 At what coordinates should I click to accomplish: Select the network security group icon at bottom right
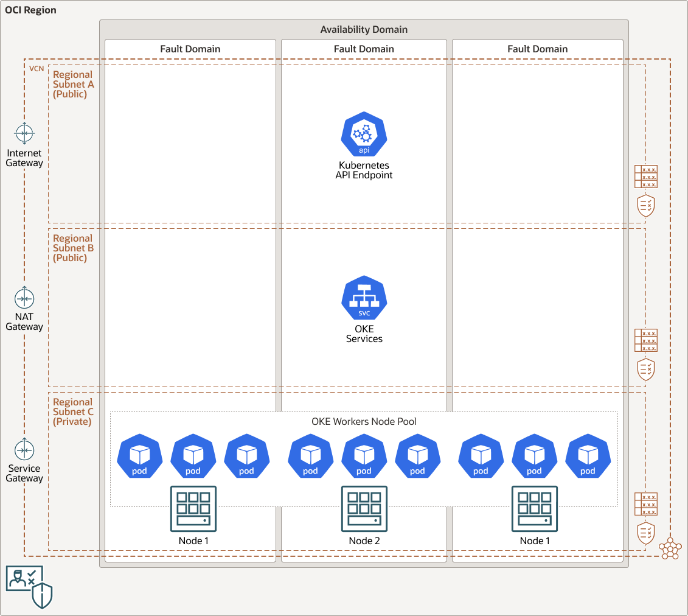click(x=669, y=548)
